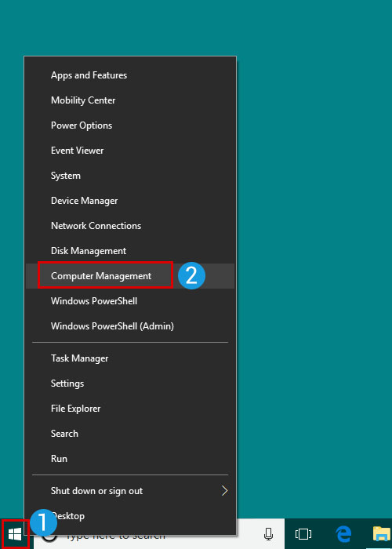The width and height of the screenshot is (392, 549).
Task: Open Task View from the taskbar
Action: pos(303,534)
